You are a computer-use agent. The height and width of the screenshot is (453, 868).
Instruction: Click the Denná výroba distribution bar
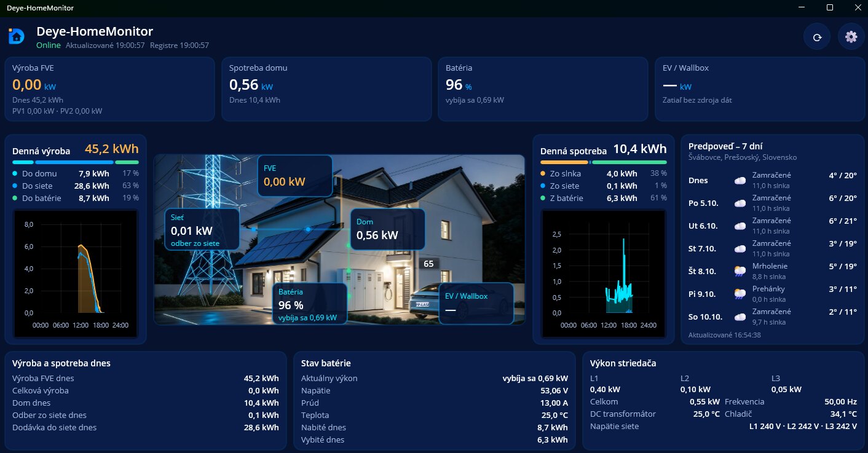(76, 162)
